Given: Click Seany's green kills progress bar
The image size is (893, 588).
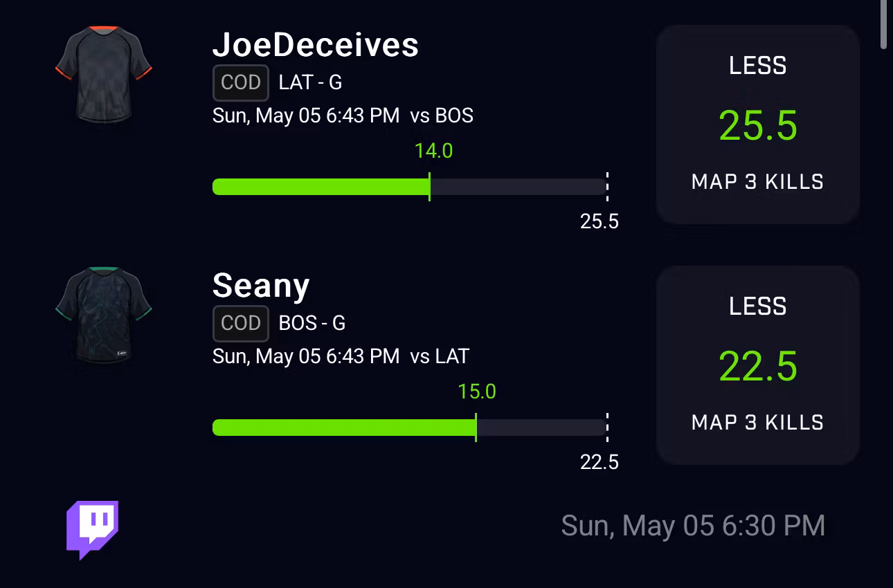Looking at the screenshot, I should coord(343,428).
